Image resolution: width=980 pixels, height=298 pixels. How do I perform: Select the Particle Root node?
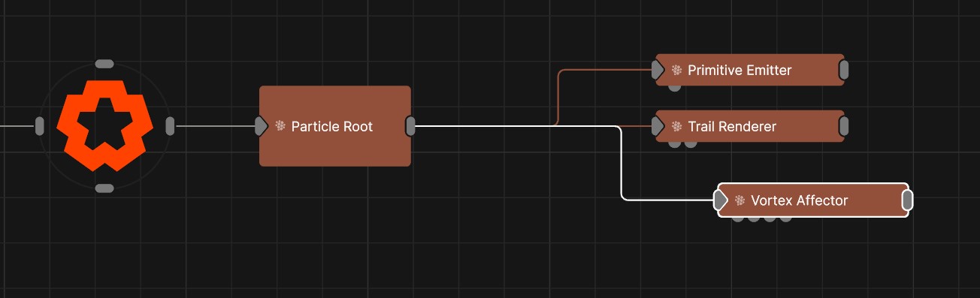(335, 126)
